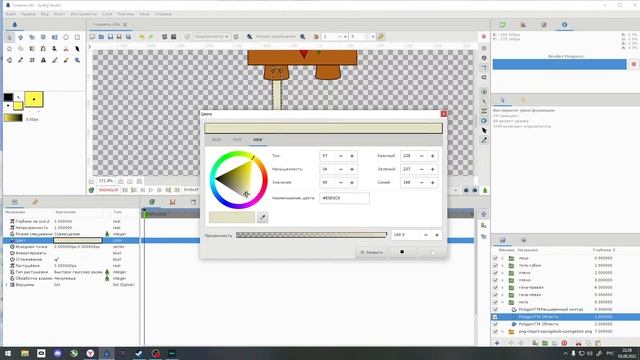
Task: Click the scissors cut layer icon
Action: point(578,343)
